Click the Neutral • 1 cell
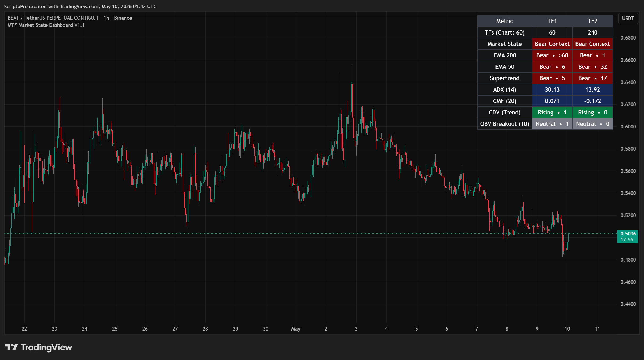 point(552,124)
